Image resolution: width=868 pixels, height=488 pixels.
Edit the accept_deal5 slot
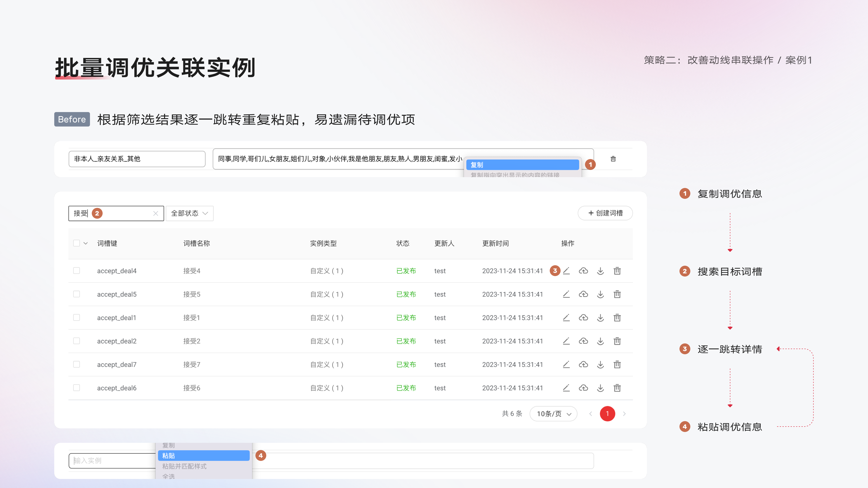(566, 294)
